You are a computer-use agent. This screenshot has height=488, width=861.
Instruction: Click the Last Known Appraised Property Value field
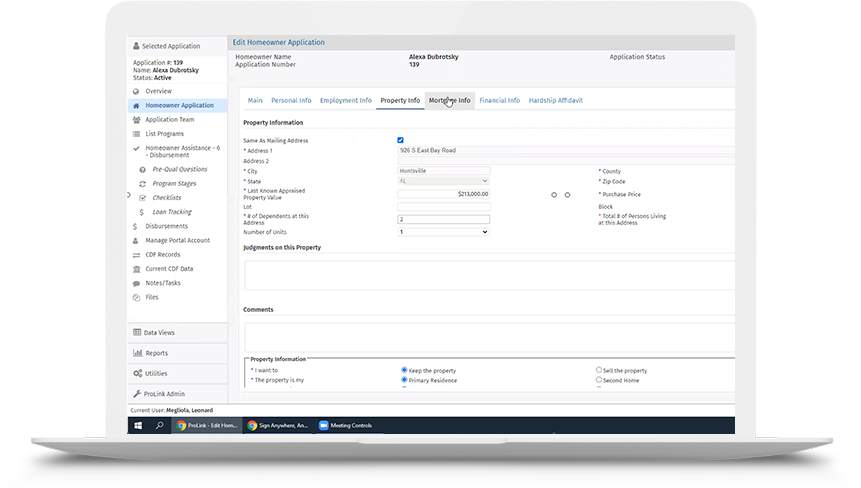pyautogui.click(x=443, y=194)
